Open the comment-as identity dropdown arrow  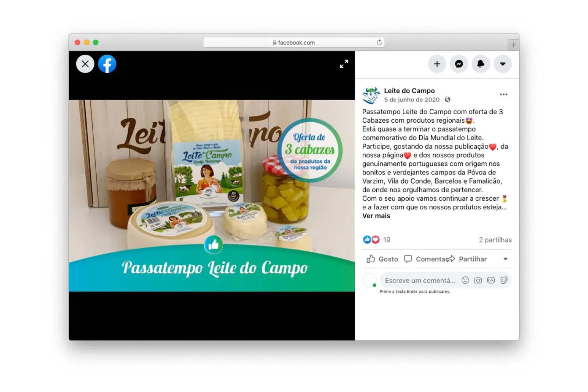pos(505,259)
